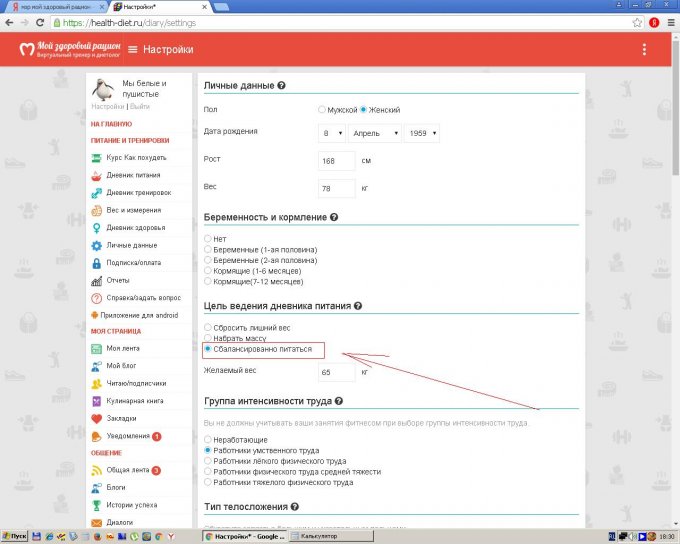
Task: Open the birth year dropdown showing 1959
Action: click(422, 133)
